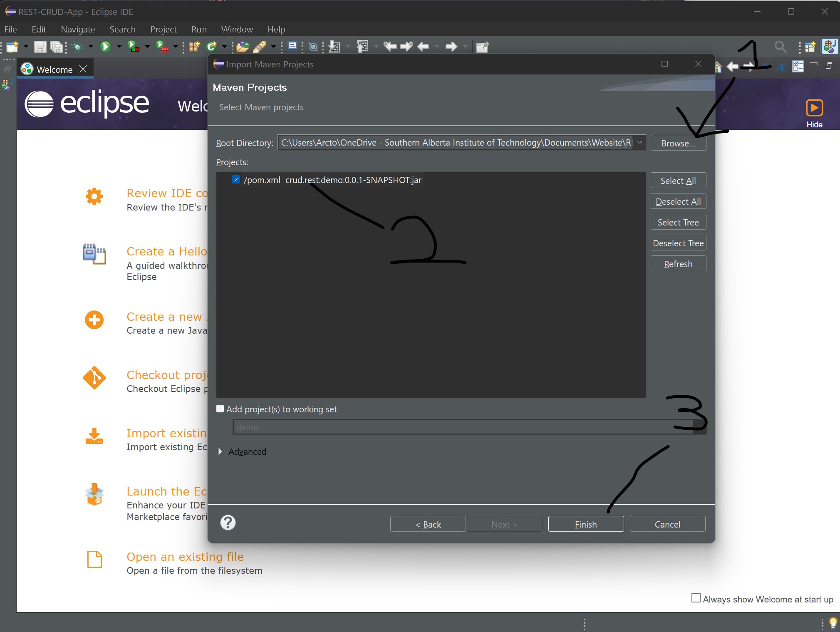This screenshot has height=632, width=840.
Task: Toggle Always show Welcome at start up
Action: (696, 598)
